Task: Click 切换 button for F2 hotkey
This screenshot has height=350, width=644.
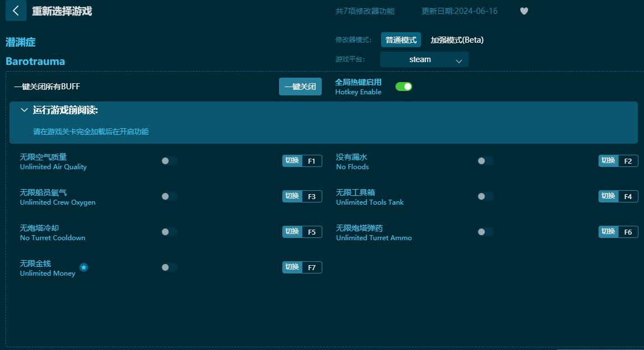Action: 608,161
